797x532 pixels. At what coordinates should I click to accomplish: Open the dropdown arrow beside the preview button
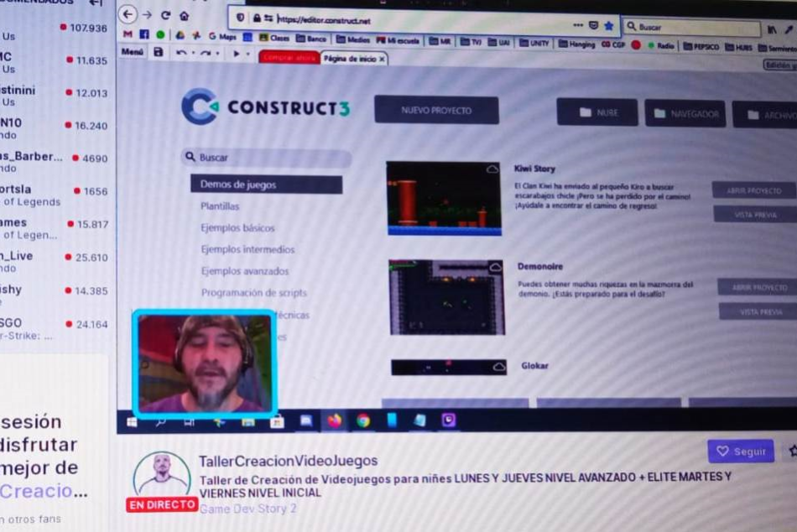pos(249,53)
